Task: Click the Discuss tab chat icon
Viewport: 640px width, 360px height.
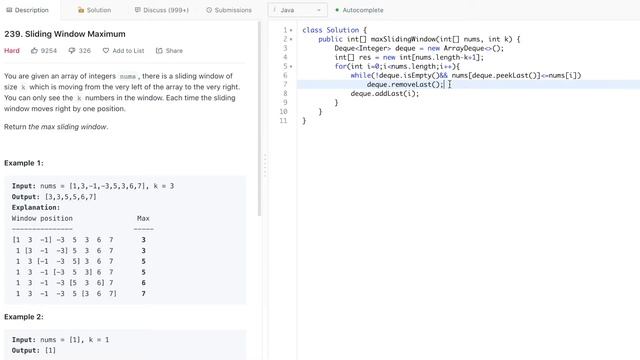Action: coord(138,10)
